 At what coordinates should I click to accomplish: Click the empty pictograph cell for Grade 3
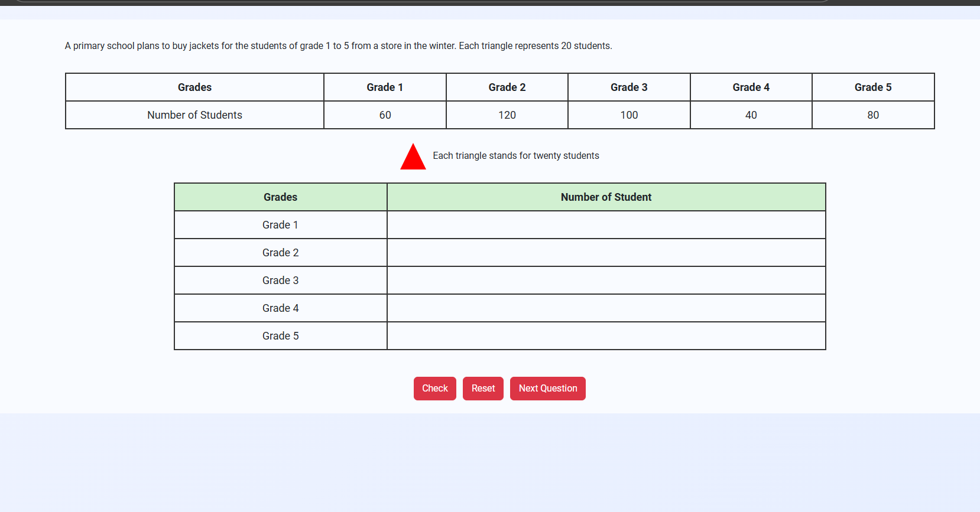(x=606, y=281)
